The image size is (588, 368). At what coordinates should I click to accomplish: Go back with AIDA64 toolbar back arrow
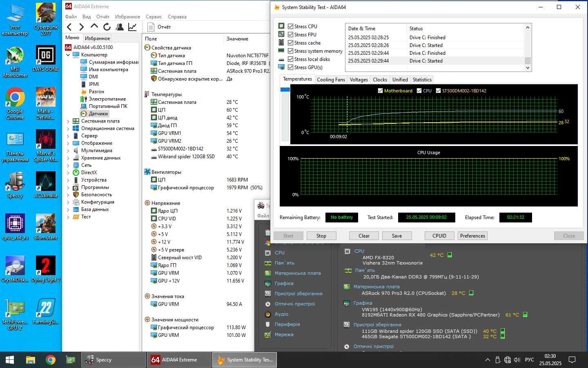point(69,27)
